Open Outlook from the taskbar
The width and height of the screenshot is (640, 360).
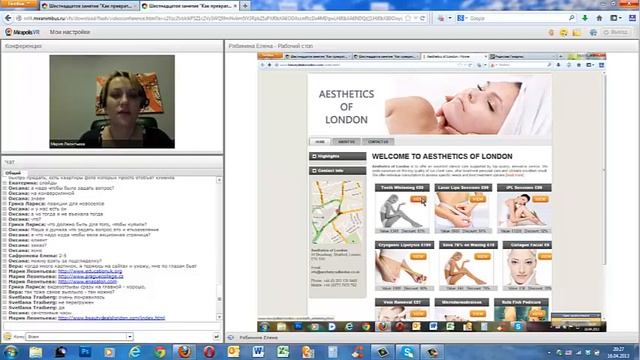234,352
